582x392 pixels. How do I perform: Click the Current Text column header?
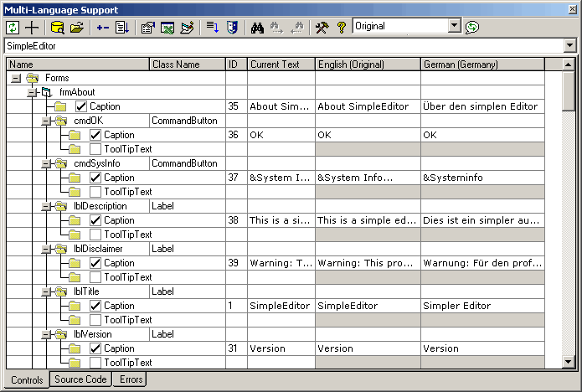coord(281,64)
